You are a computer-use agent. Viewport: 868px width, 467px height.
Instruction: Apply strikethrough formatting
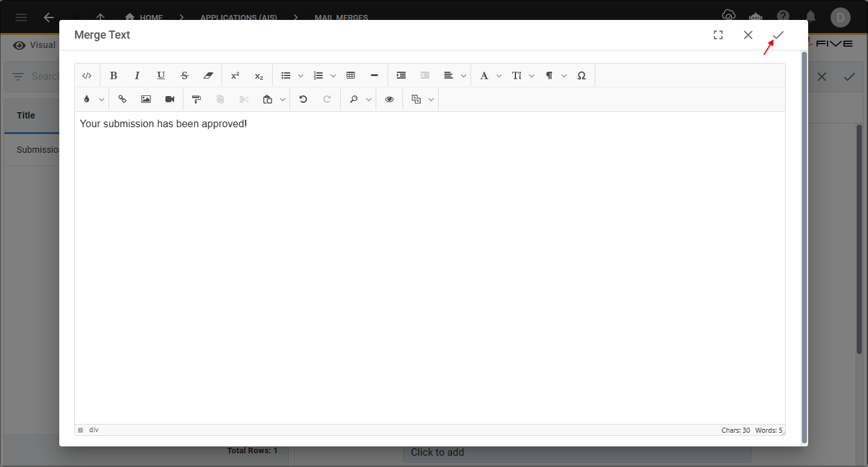185,75
